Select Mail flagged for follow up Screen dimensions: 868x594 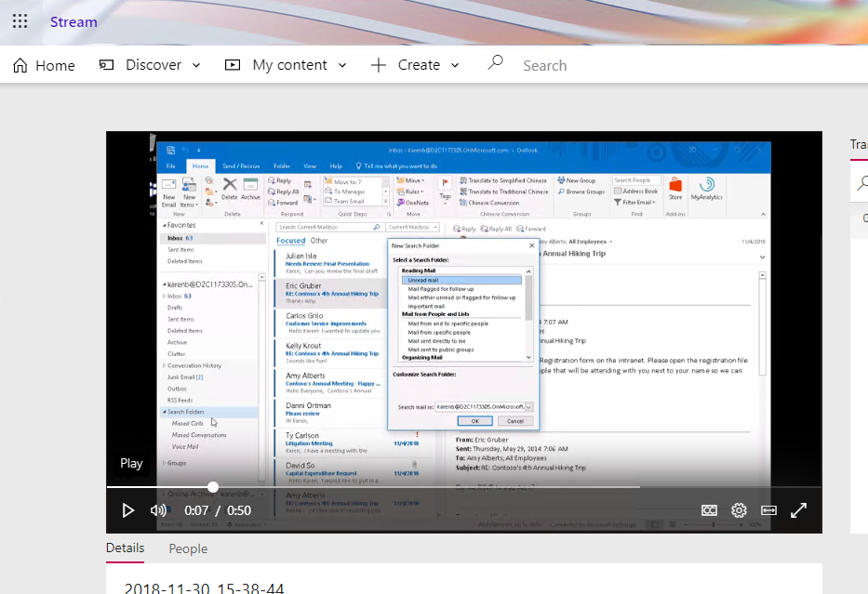pos(441,289)
